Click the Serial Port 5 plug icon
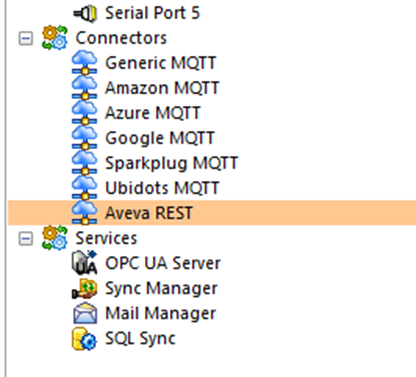416x377 pixels. coord(85,14)
